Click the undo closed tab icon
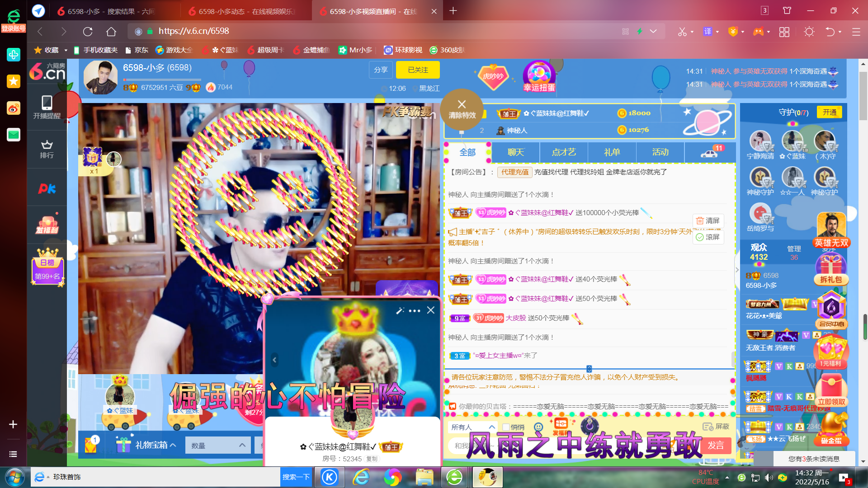 (830, 32)
